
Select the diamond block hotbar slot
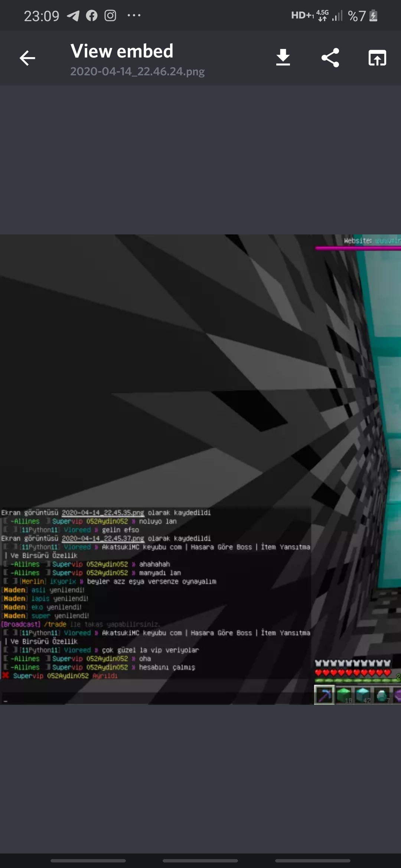pos(363,695)
